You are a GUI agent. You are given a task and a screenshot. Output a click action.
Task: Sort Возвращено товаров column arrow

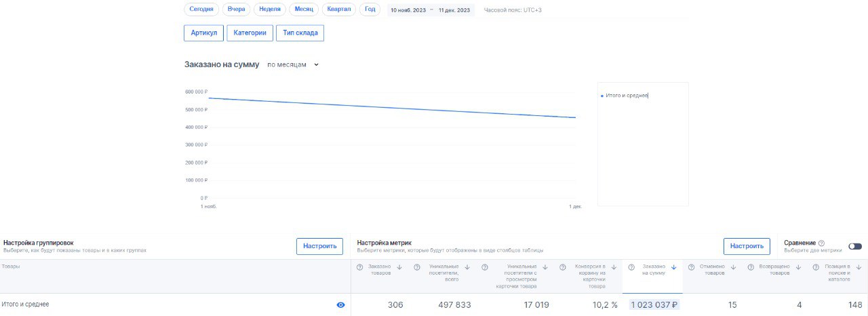[x=798, y=267]
